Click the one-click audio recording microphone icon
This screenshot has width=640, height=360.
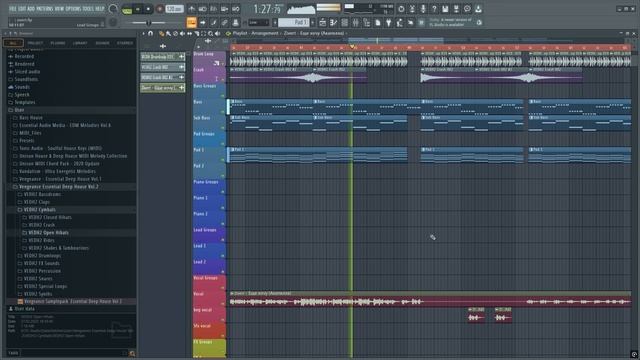(x=423, y=9)
